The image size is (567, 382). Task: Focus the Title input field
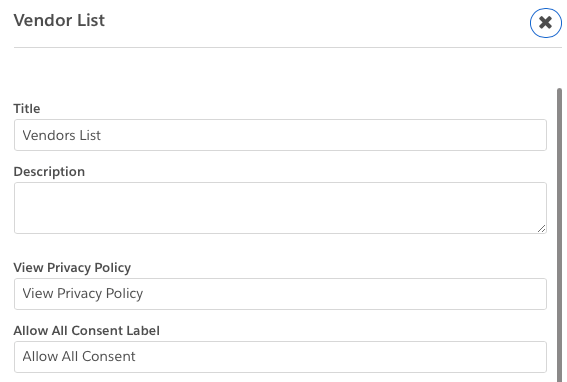[x=280, y=135]
